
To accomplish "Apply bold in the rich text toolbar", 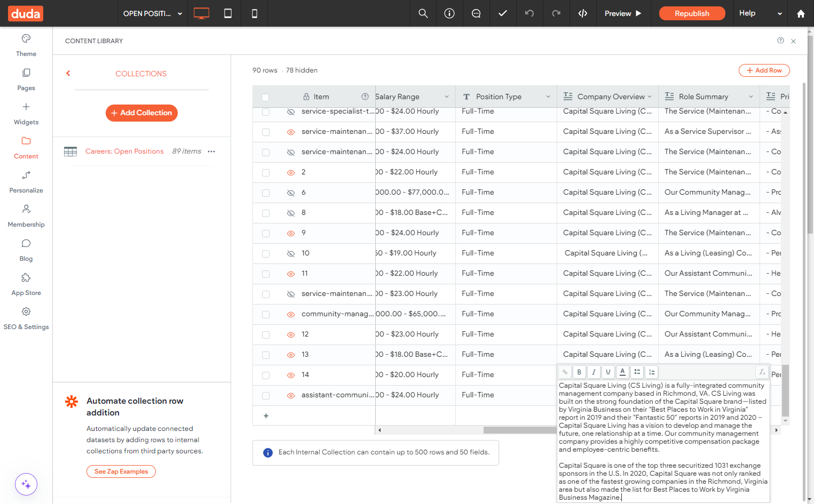I will coord(579,372).
